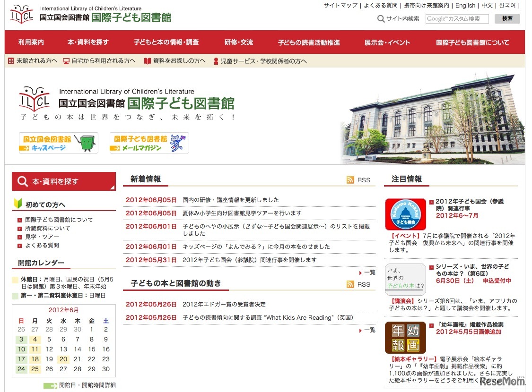Click red bullet before 所蔵資料について
Image resolution: width=532 pixels, height=392 pixels.
point(20,229)
